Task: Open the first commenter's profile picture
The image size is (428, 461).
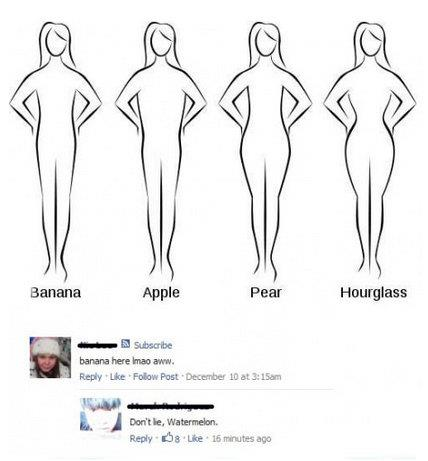Action: (x=50, y=357)
